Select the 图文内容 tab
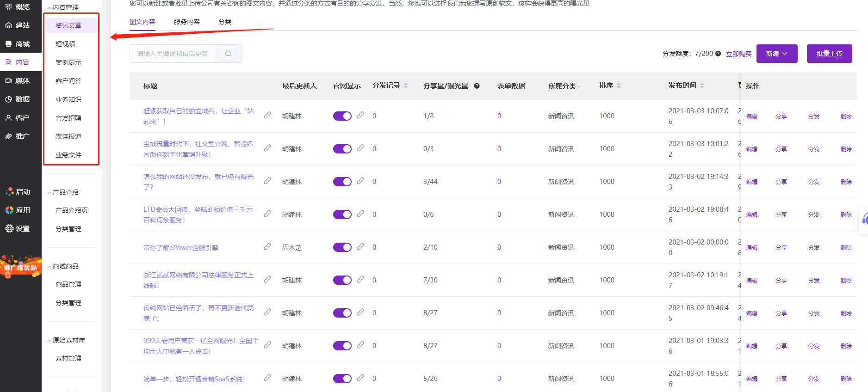This screenshot has width=868, height=392. click(143, 22)
